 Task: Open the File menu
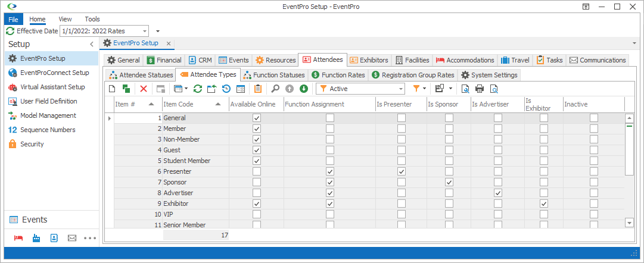(13, 19)
